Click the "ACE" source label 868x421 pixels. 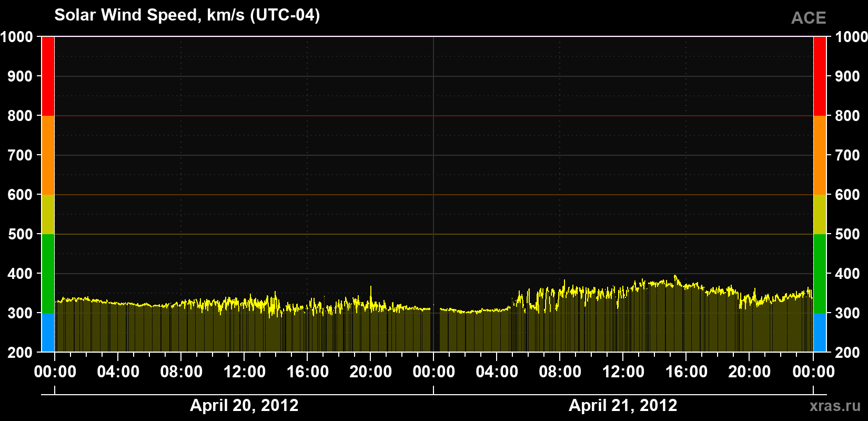pos(809,18)
